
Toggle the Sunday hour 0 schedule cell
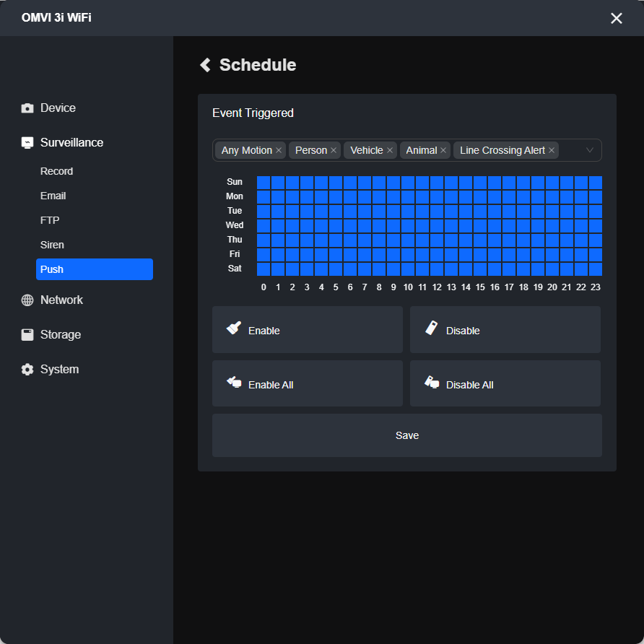click(x=264, y=183)
